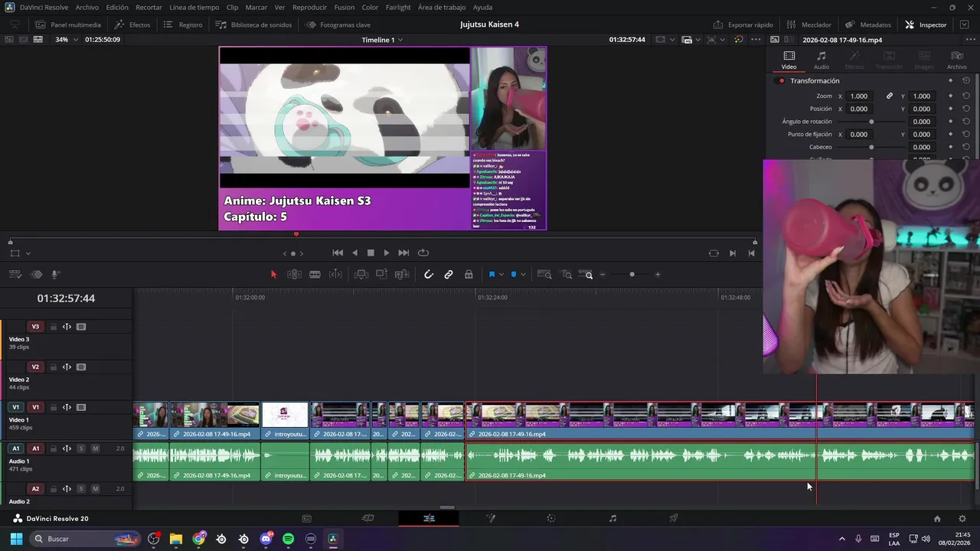This screenshot has height=551, width=980.
Task: Activate the Trim edit mode tool
Action: (x=294, y=274)
